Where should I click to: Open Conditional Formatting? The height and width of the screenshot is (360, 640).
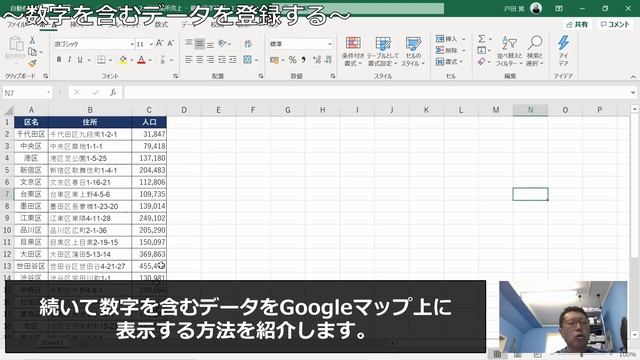click(353, 51)
